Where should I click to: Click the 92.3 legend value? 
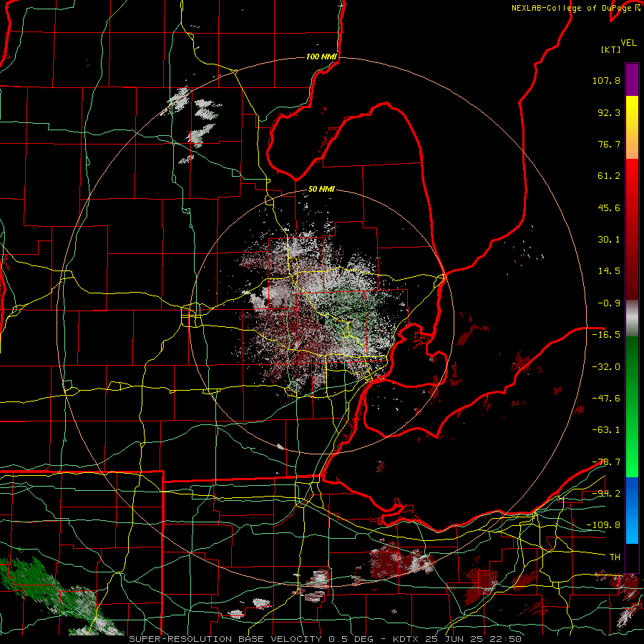[x=609, y=112]
